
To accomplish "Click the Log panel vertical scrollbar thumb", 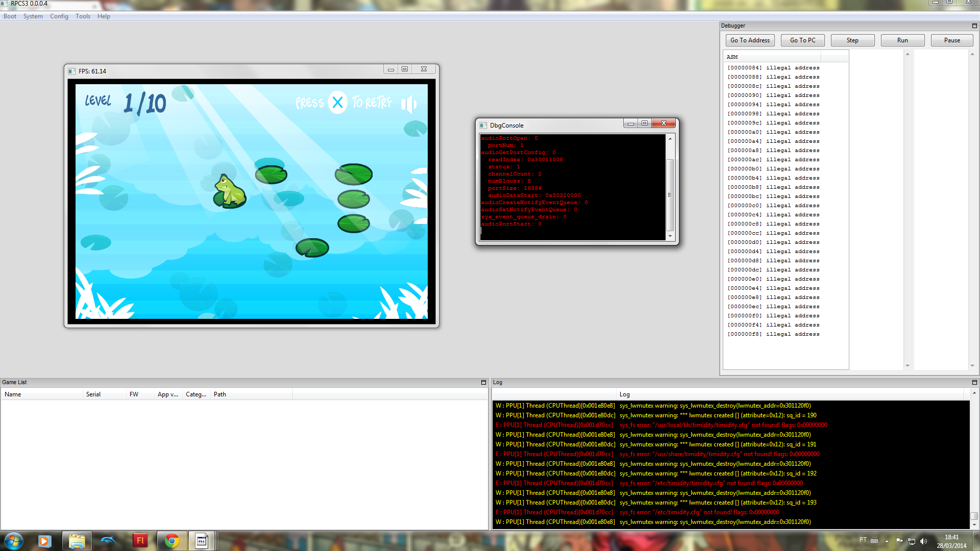I will (974, 516).
